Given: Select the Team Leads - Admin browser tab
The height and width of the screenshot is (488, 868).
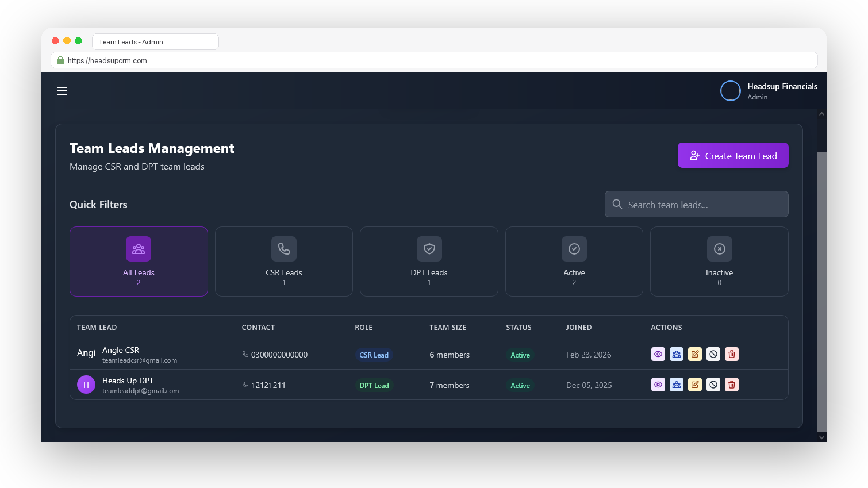Looking at the screenshot, I should 155,42.
